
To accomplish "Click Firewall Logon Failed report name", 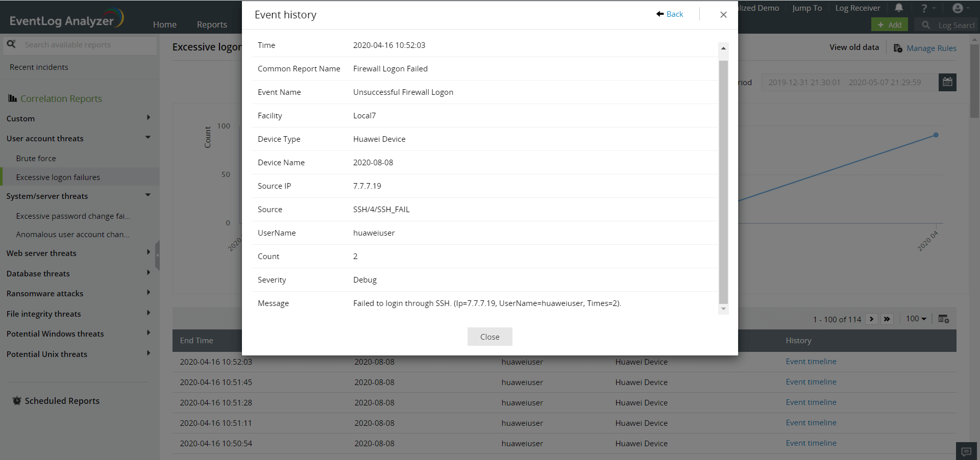I will pyautogui.click(x=390, y=69).
